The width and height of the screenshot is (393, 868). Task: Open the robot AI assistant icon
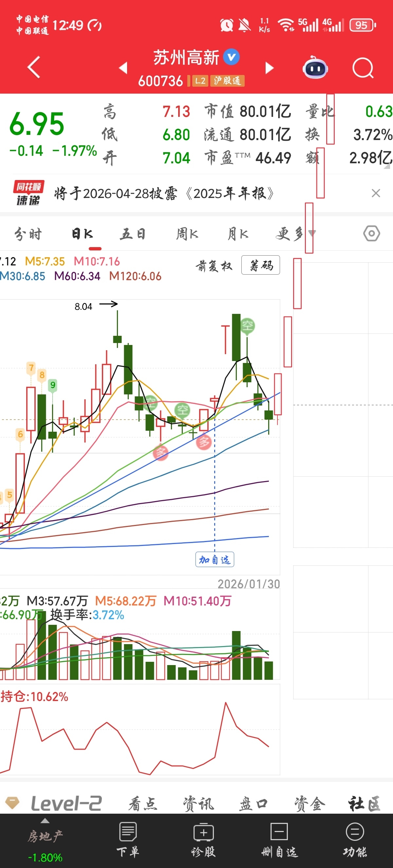(315, 68)
